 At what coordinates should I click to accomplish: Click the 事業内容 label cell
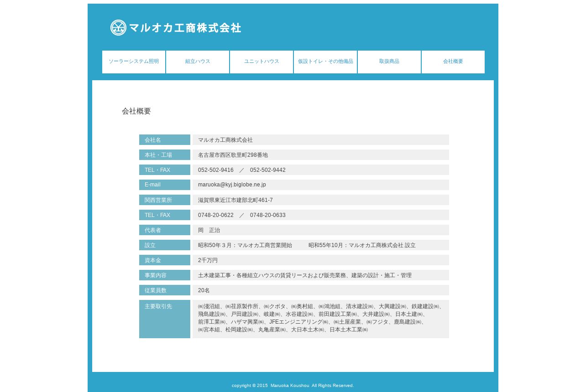pyautogui.click(x=165, y=275)
